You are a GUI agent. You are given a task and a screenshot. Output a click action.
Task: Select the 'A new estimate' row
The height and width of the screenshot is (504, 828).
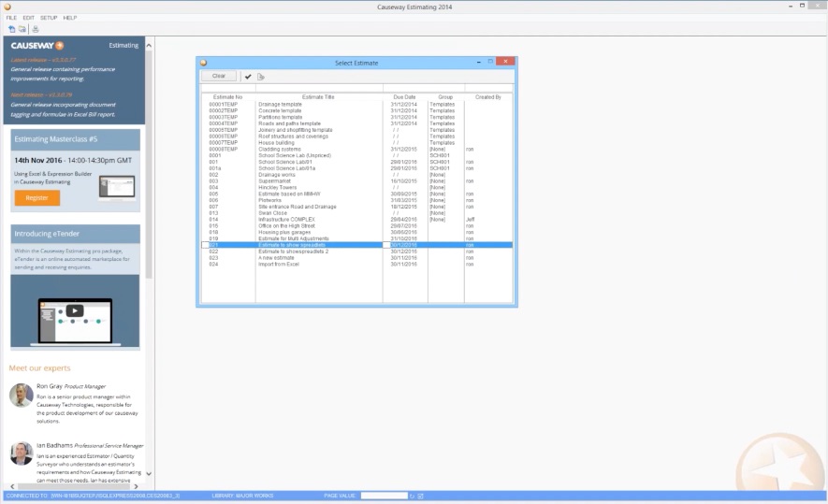click(x=357, y=258)
